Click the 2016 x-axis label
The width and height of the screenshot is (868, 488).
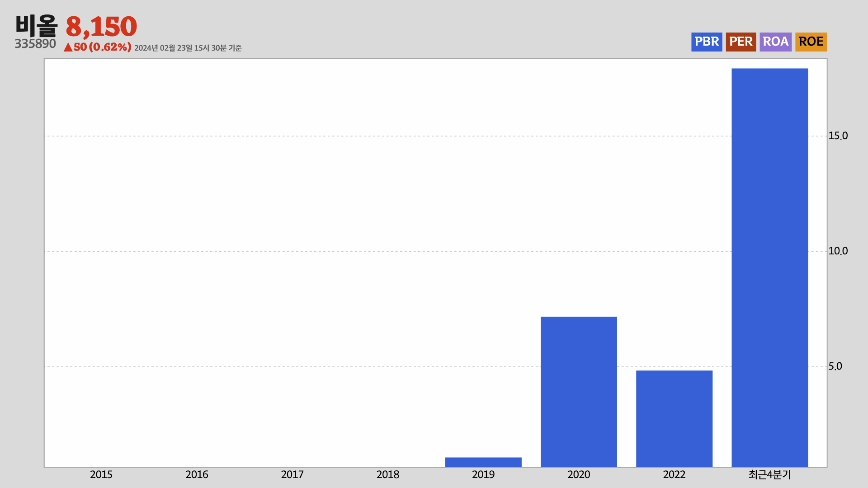[197, 474]
